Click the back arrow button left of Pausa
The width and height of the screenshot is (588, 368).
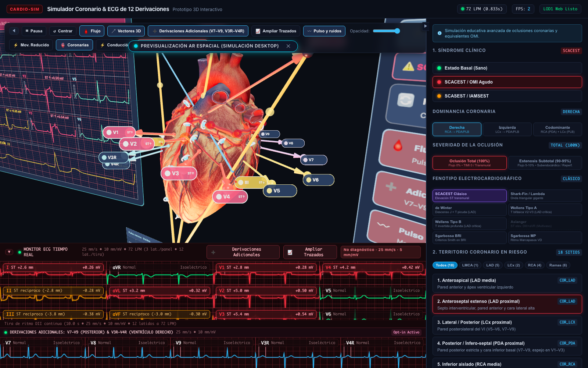pos(14,31)
